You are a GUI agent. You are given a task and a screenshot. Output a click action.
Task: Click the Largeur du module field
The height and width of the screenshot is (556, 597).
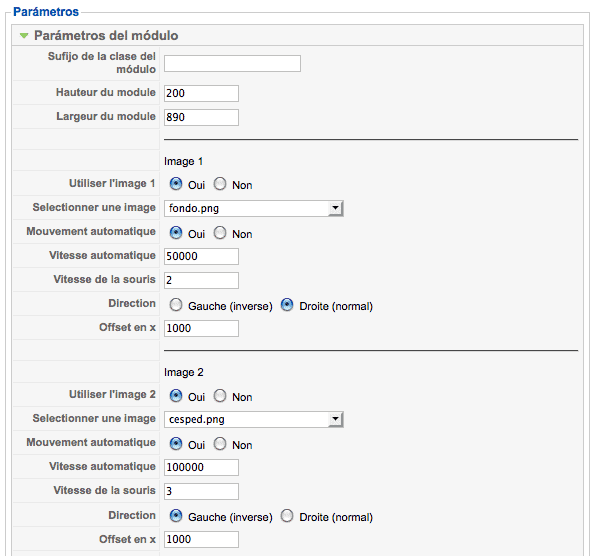point(201,117)
